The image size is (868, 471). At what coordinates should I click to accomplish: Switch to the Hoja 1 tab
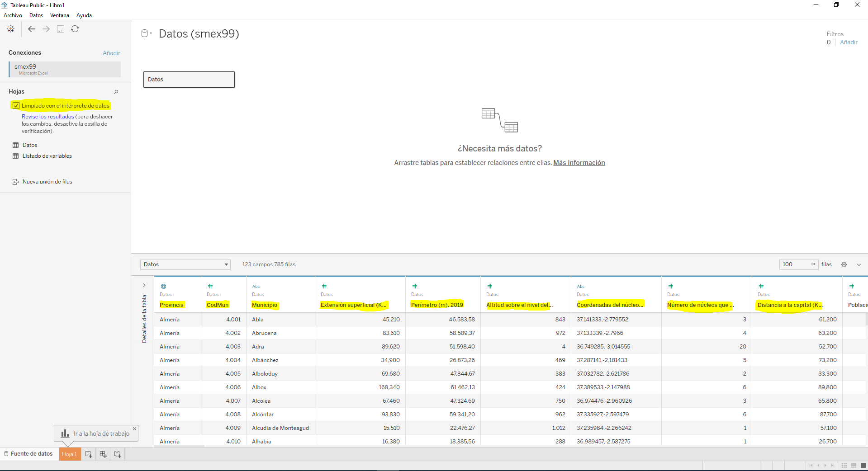coord(70,454)
